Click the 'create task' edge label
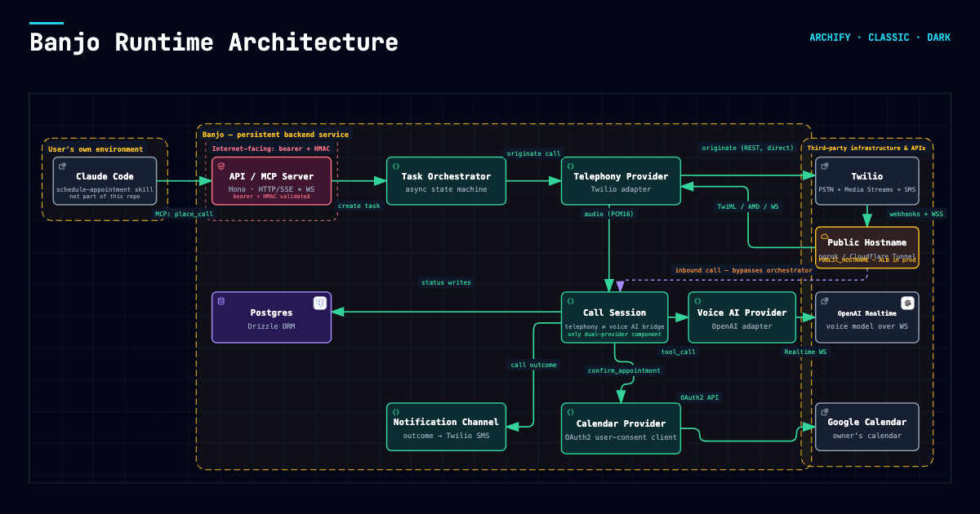 click(359, 206)
